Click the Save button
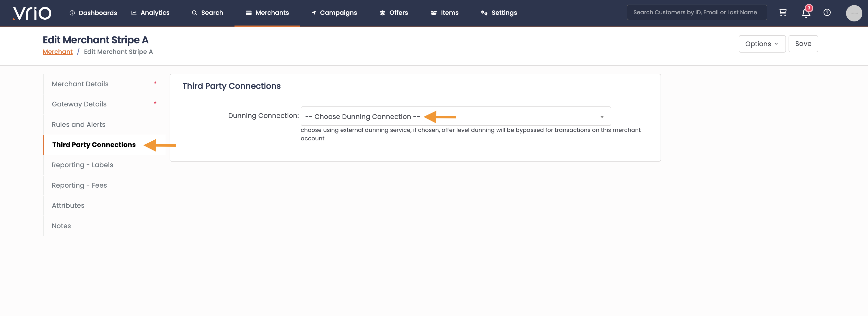868x316 pixels. 803,44
